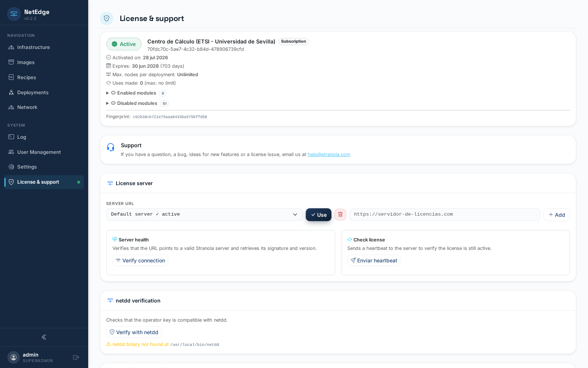588x368 pixels.
Task: Click the /usr/local/bin/netdd path text
Action: pos(195,345)
